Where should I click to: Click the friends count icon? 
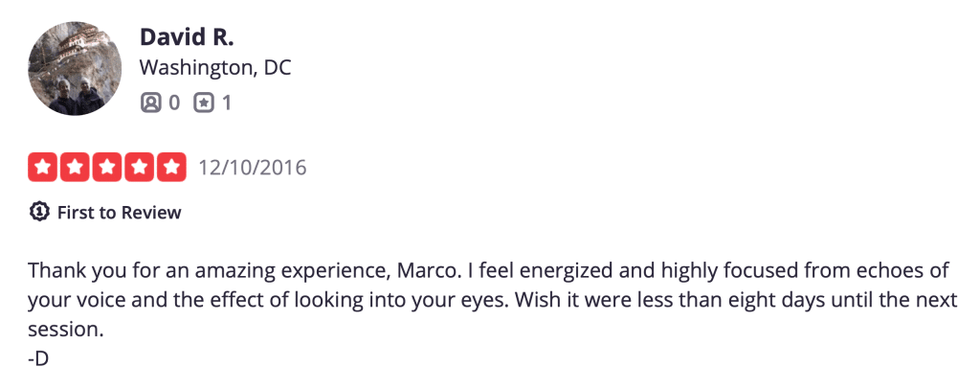150,103
